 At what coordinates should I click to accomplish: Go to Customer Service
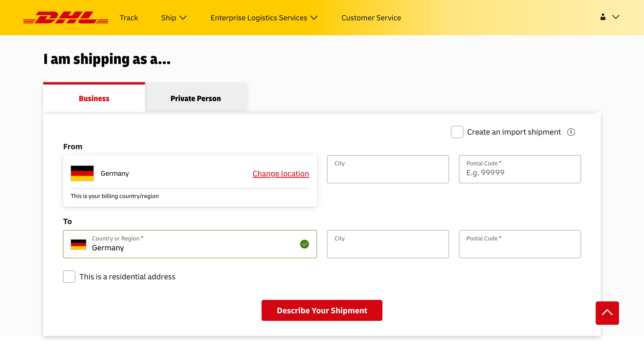(371, 18)
